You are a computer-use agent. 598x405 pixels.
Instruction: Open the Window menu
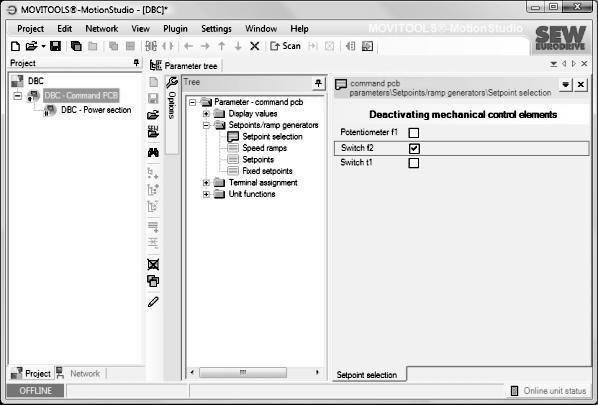[x=261, y=29]
